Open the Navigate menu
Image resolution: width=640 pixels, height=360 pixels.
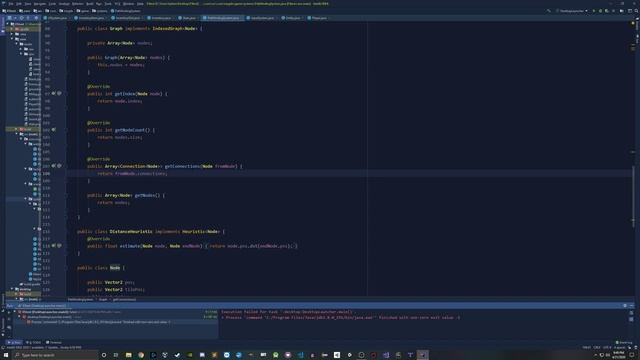pyautogui.click(x=40, y=4)
